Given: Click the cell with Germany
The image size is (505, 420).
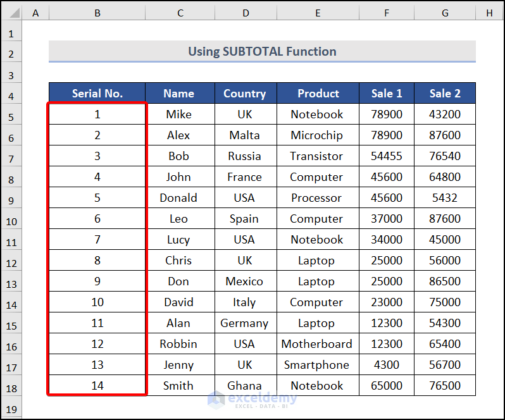Looking at the screenshot, I should coord(244,323).
